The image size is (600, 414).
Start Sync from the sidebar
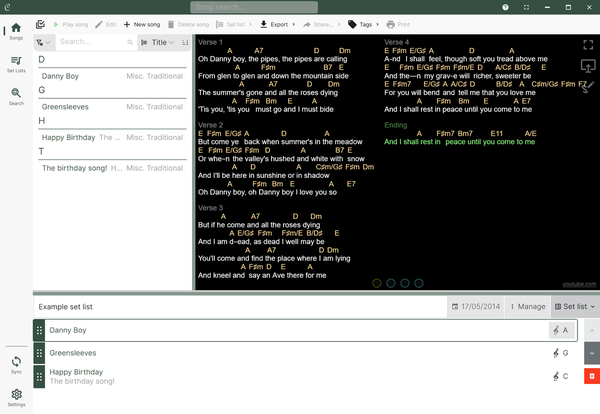(x=16, y=365)
